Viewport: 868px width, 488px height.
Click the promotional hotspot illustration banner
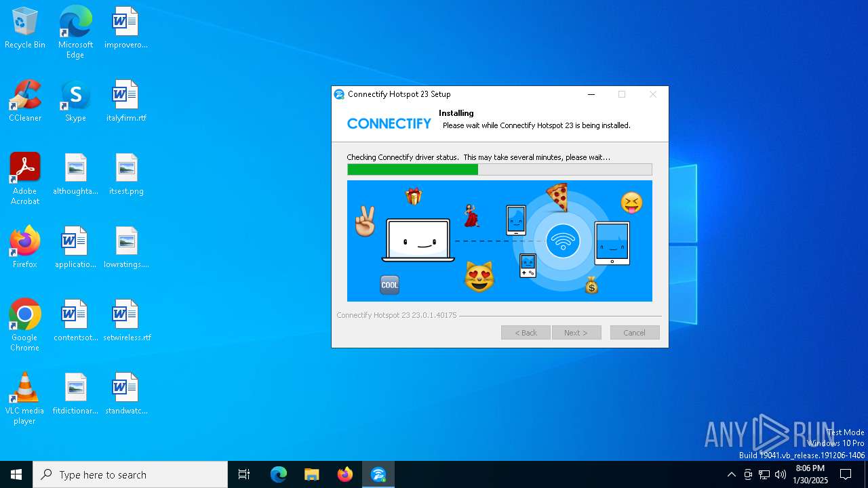(x=500, y=241)
